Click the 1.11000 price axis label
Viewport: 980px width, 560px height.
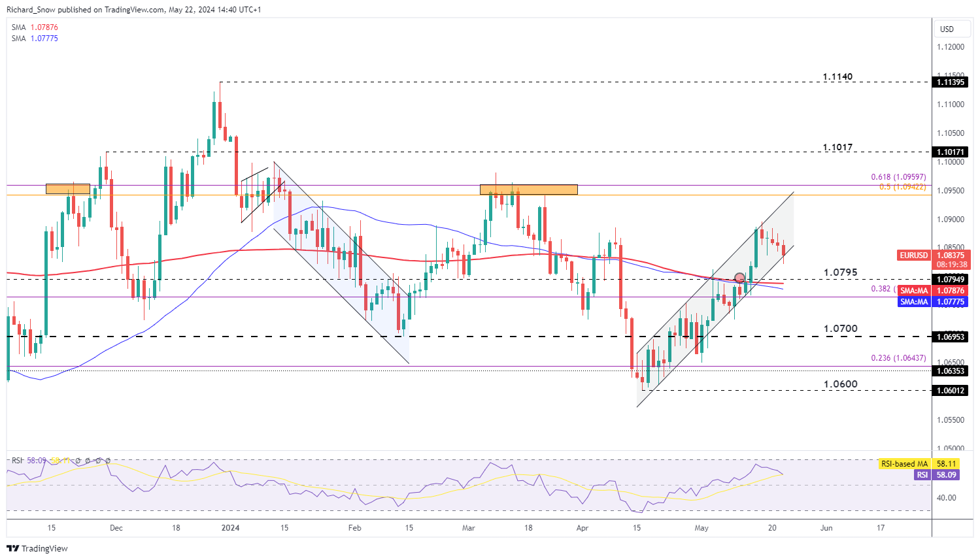point(951,105)
